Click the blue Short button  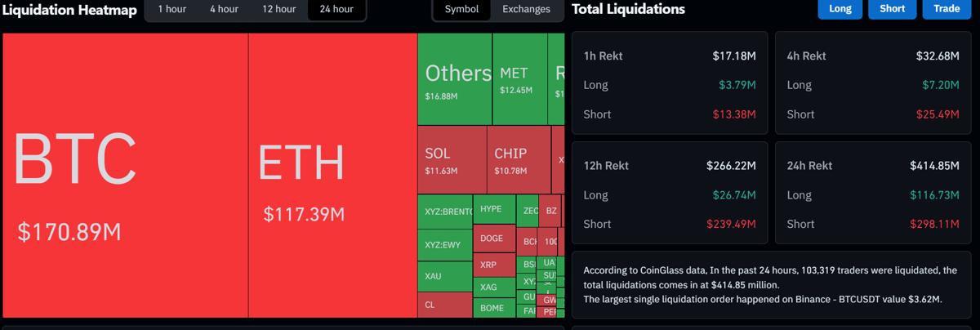tap(892, 9)
